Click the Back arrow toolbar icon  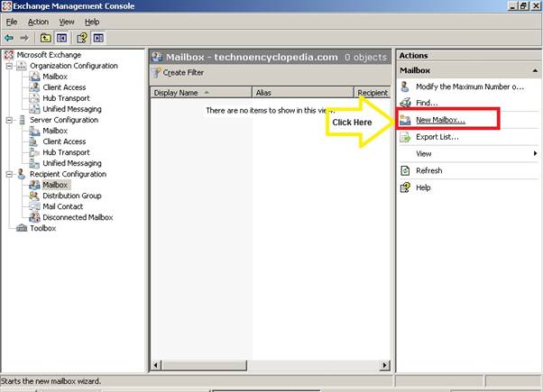coord(9,38)
